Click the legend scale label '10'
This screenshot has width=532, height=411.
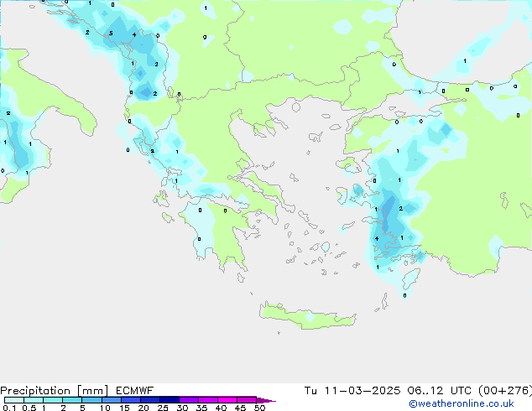click(x=105, y=408)
